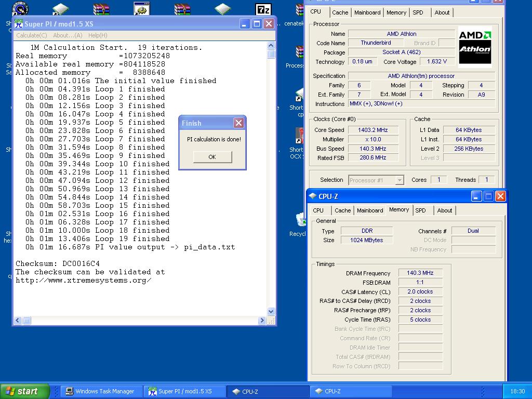Viewport: 532px width, 399px height.
Task: Select the gear installer window desktop icon
Action: point(141,8)
